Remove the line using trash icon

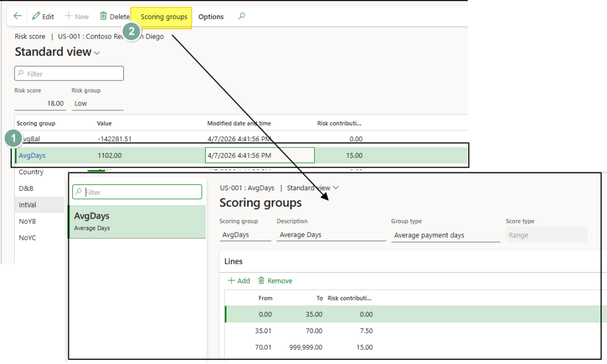[x=261, y=280]
